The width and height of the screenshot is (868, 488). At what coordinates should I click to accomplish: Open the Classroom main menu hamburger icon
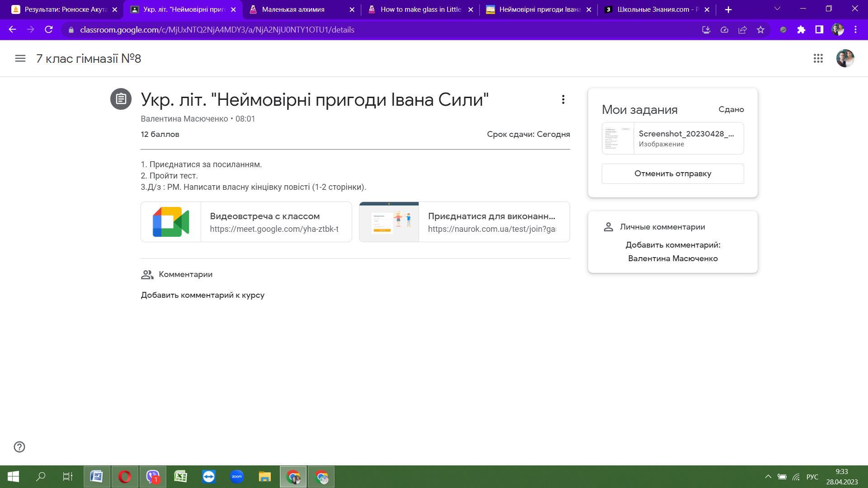coord(20,58)
